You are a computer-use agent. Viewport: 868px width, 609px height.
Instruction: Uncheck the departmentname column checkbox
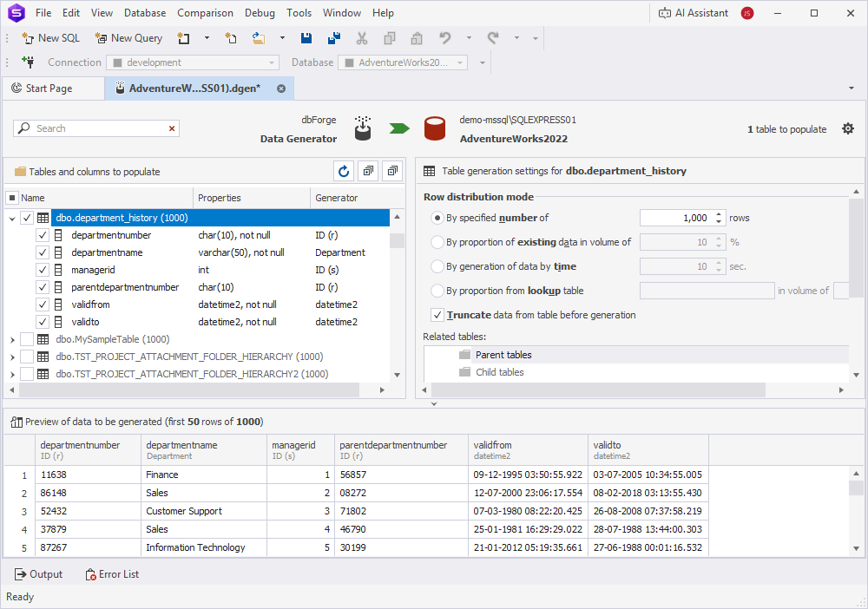coord(43,252)
